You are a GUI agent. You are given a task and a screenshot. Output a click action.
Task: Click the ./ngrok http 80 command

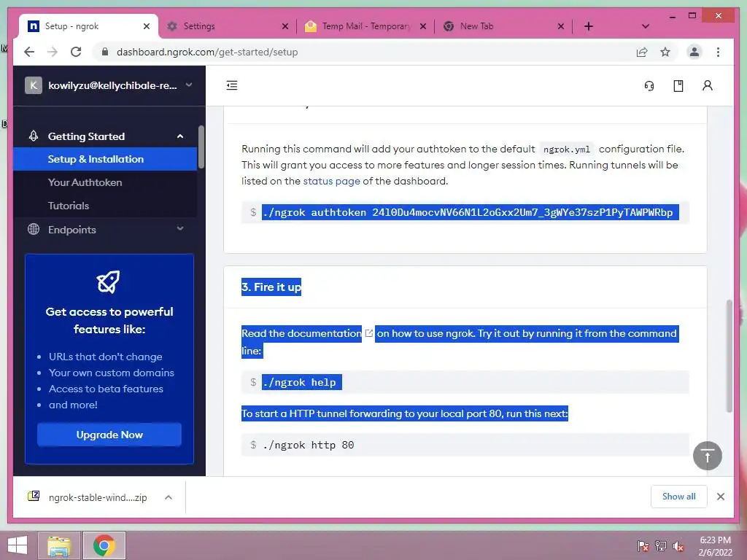(309, 445)
